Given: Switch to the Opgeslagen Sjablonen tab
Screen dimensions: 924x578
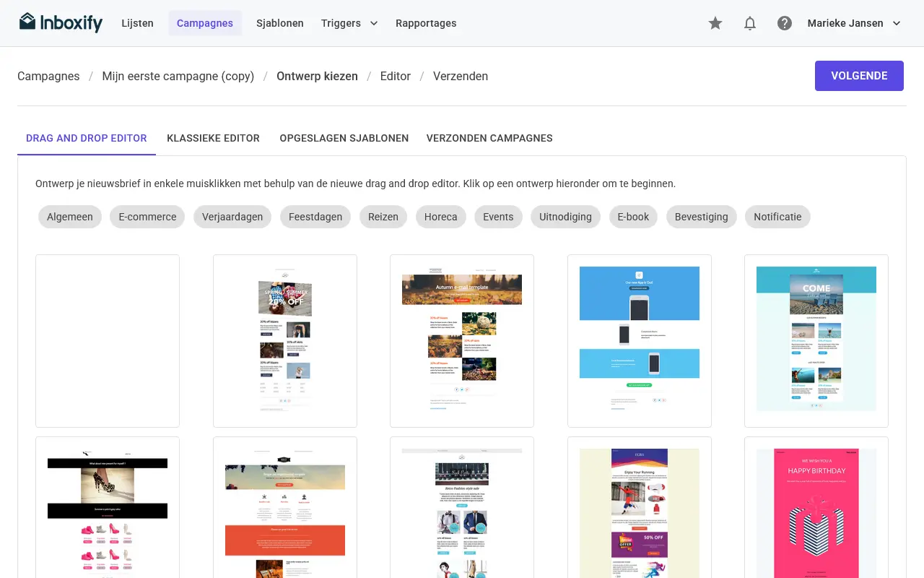Looking at the screenshot, I should [344, 138].
